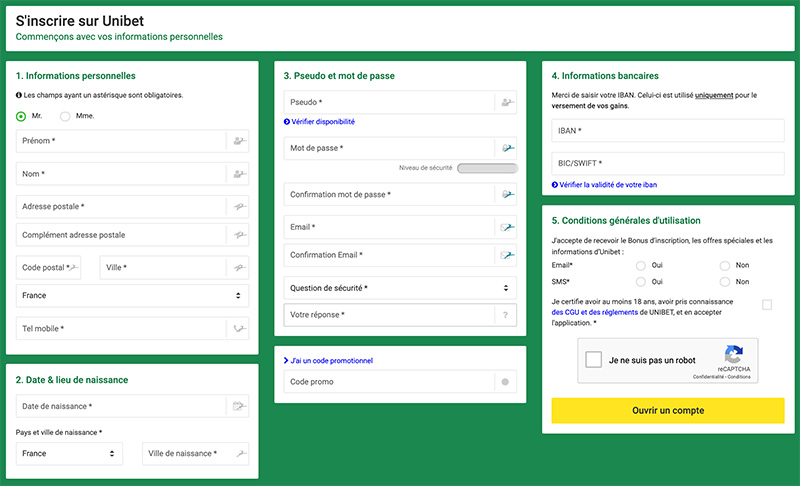The width and height of the screenshot is (800, 486).
Task: Click 'Vérifier la validité de votre iban' link
Action: pyautogui.click(x=604, y=185)
